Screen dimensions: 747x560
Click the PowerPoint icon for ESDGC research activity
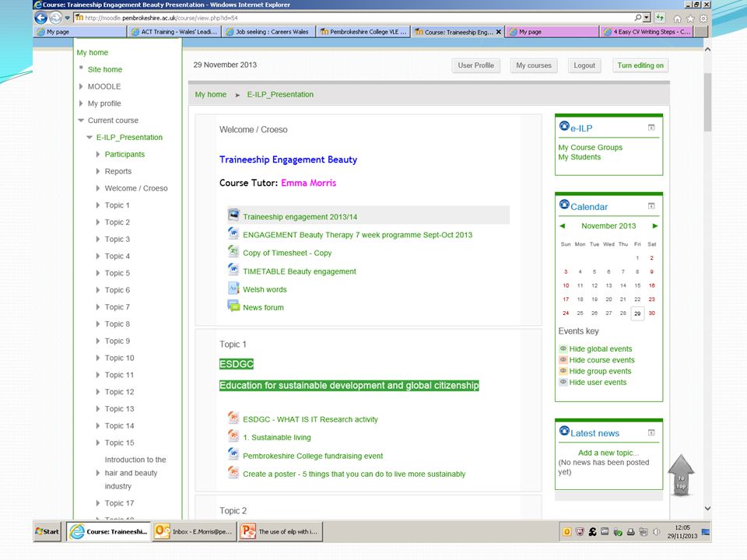coord(233,418)
